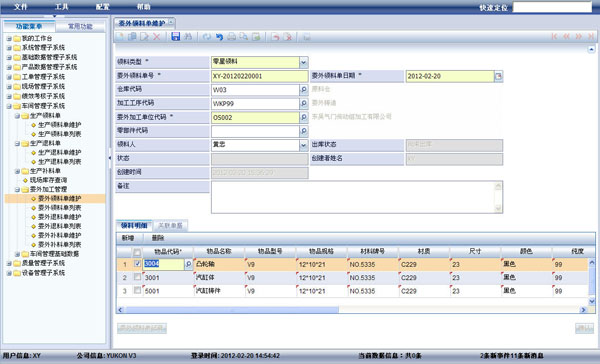Click the New document toolbar icon
This screenshot has height=364, width=600.
click(x=120, y=37)
